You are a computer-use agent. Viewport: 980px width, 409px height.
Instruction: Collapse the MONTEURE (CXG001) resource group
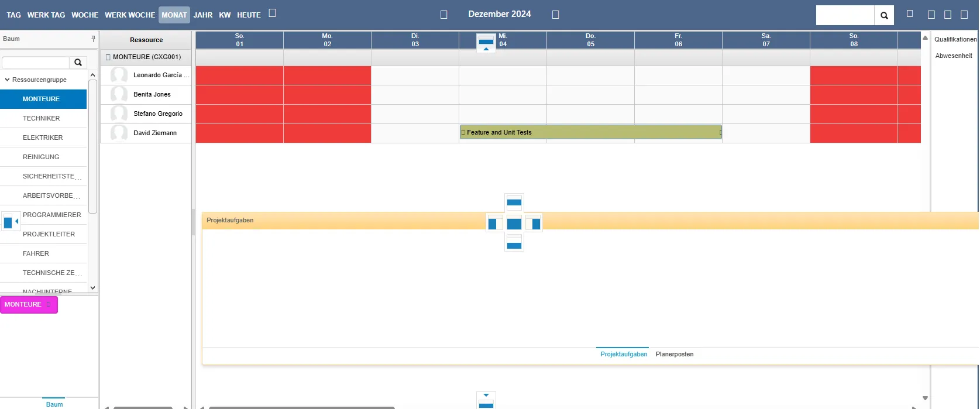(108, 57)
